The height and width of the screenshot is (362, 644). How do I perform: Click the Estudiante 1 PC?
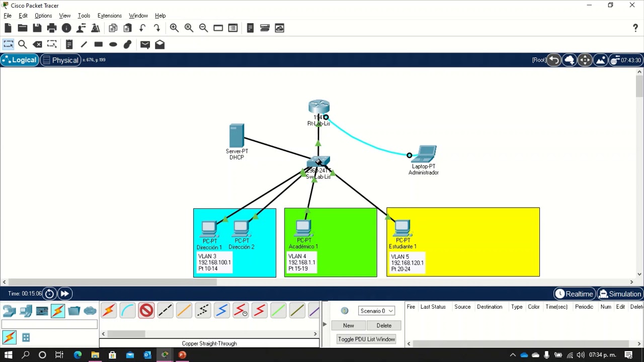point(403,228)
